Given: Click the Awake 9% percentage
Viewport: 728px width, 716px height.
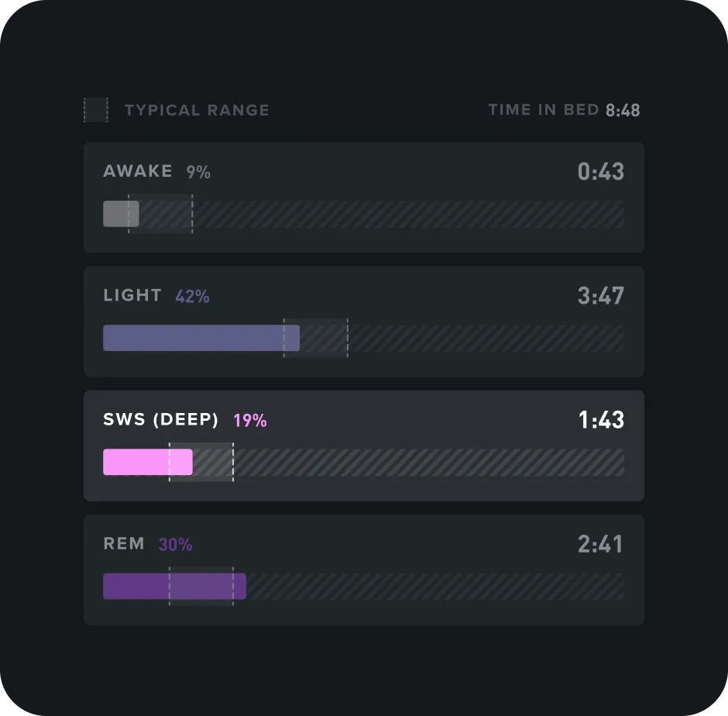Looking at the screenshot, I should [x=198, y=172].
